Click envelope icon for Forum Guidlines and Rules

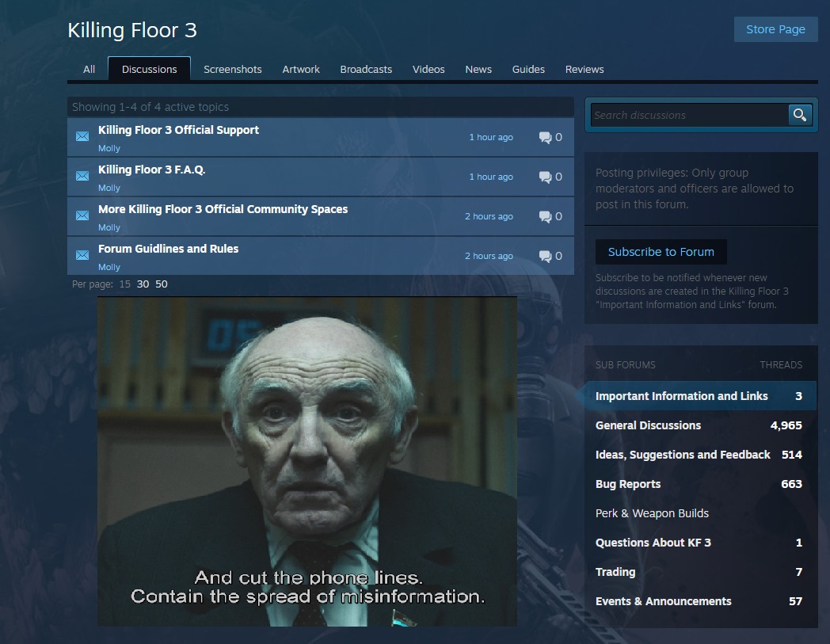tap(82, 255)
